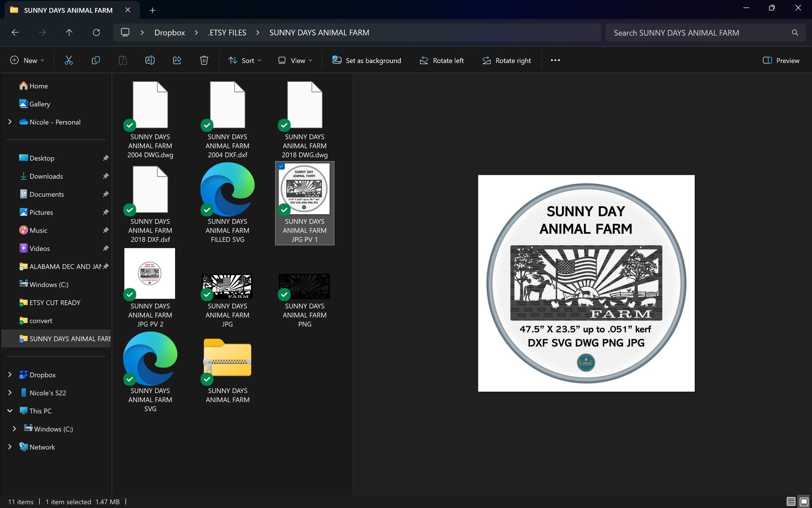Switch to large icons view in status bar
Screen dimensions: 812x508
804,501
